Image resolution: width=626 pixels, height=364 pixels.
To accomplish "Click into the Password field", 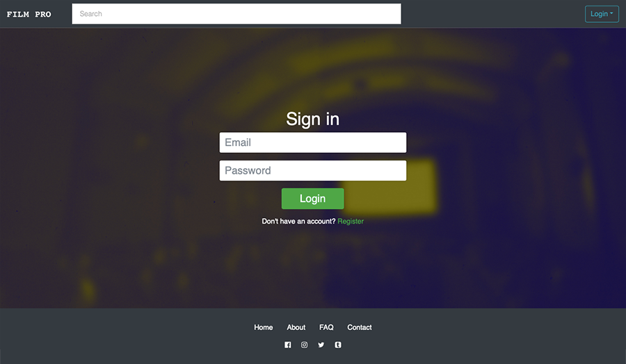I will point(312,171).
